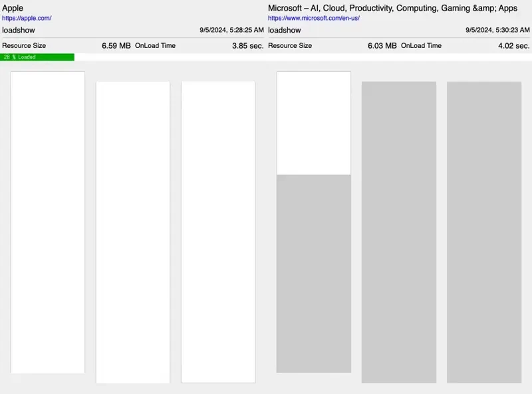Image resolution: width=532 pixels, height=394 pixels.
Task: Click the Apple page title
Action: [x=13, y=8]
